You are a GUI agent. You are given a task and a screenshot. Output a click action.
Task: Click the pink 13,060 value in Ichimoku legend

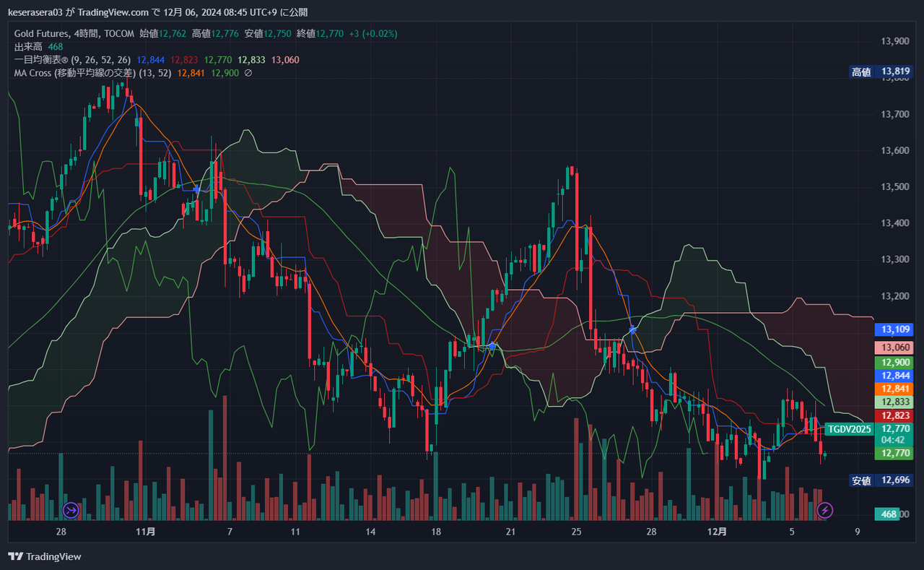(284, 60)
